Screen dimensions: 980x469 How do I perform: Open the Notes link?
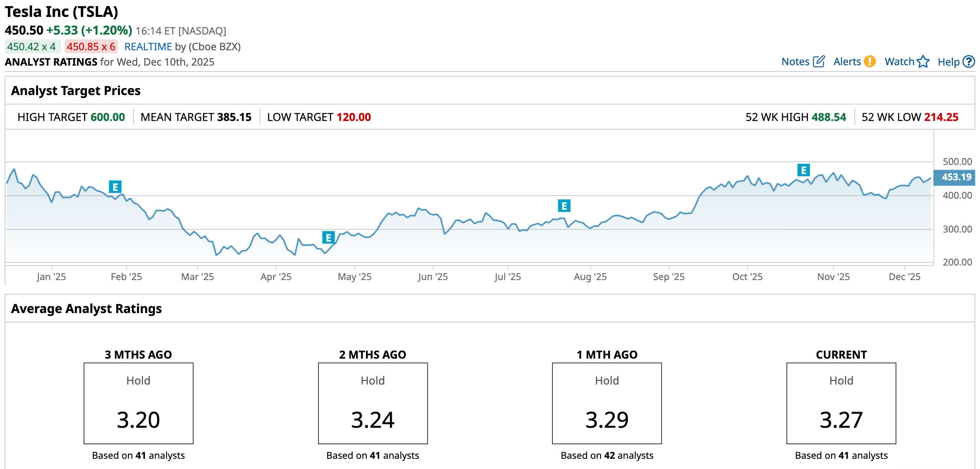click(x=795, y=62)
